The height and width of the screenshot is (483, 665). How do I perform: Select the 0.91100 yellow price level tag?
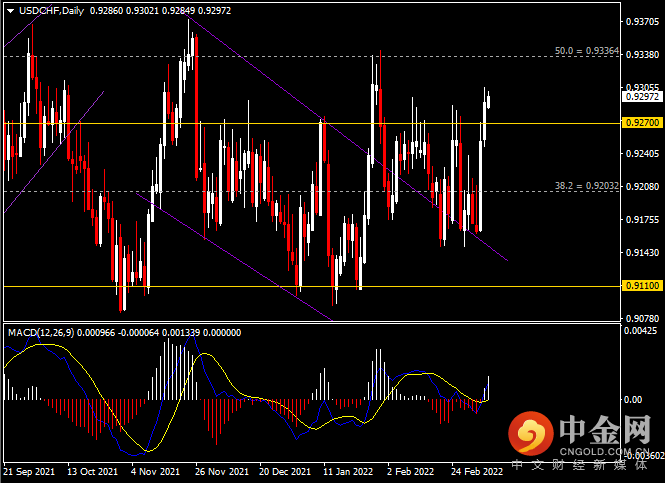click(x=640, y=286)
